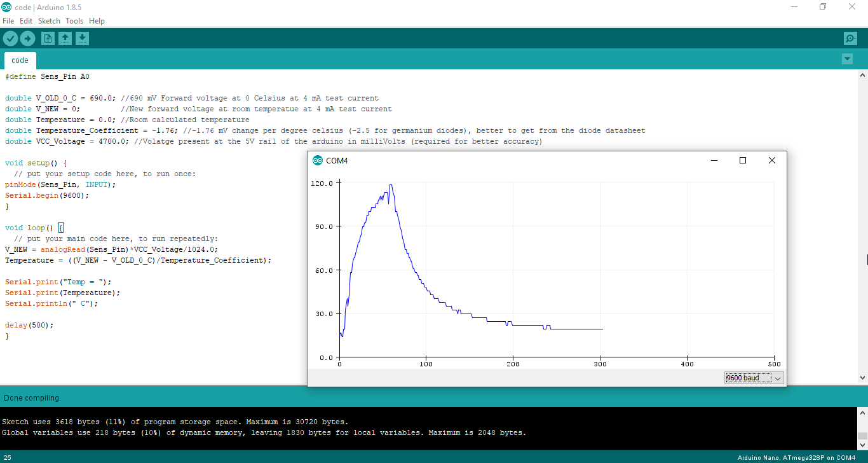Click the '120.0' y-axis label on the plot
The height and width of the screenshot is (463, 868).
pyautogui.click(x=322, y=183)
